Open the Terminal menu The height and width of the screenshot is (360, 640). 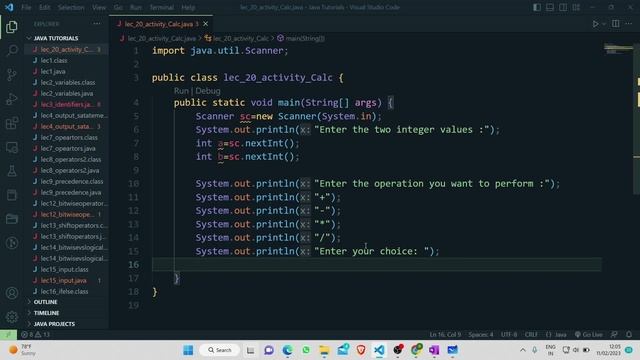click(161, 7)
